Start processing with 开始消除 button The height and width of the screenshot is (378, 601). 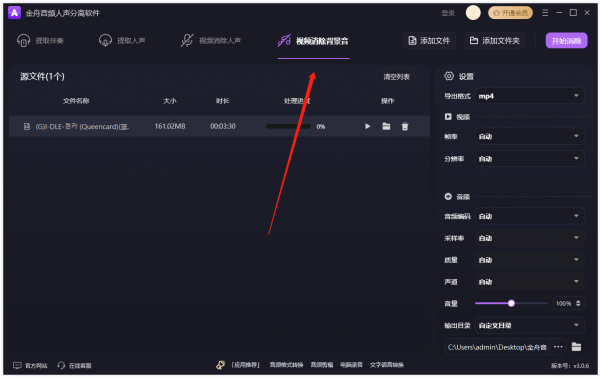tap(566, 41)
